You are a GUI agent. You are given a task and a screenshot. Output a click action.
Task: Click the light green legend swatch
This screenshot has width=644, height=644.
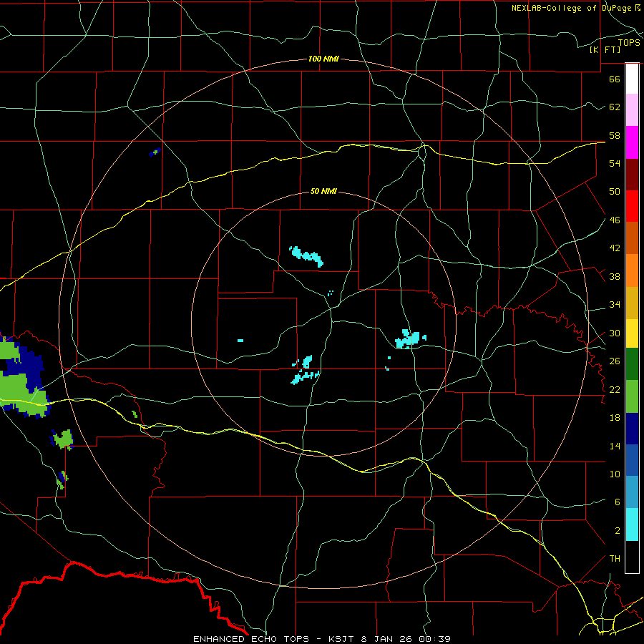click(x=632, y=396)
